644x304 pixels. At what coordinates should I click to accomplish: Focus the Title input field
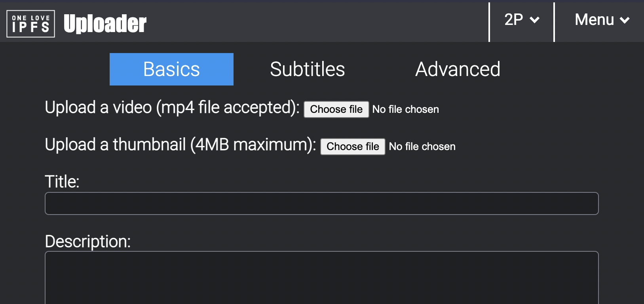coord(321,203)
